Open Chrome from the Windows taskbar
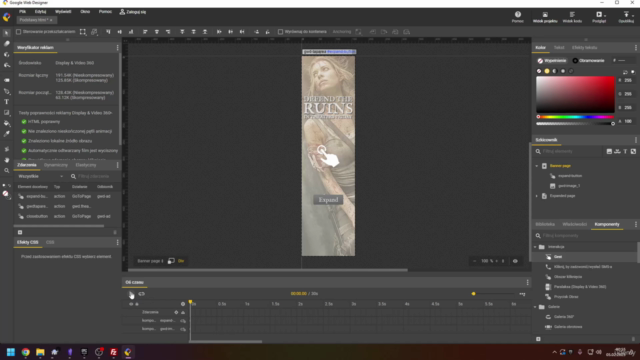 click(25, 352)
